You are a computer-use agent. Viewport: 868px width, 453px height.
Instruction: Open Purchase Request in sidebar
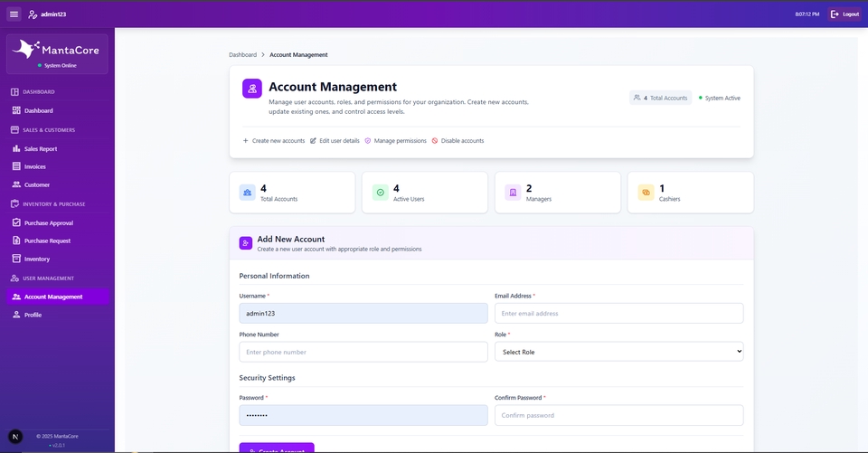tap(58, 241)
